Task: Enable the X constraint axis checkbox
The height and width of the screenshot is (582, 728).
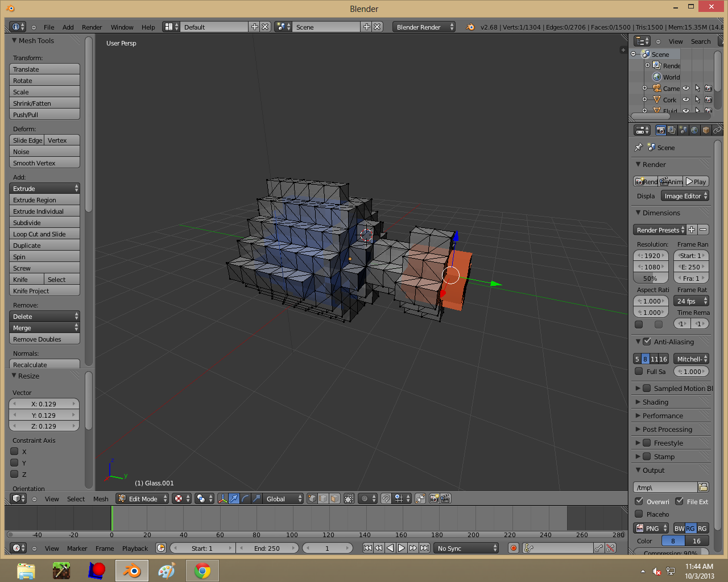Action: [x=15, y=451]
